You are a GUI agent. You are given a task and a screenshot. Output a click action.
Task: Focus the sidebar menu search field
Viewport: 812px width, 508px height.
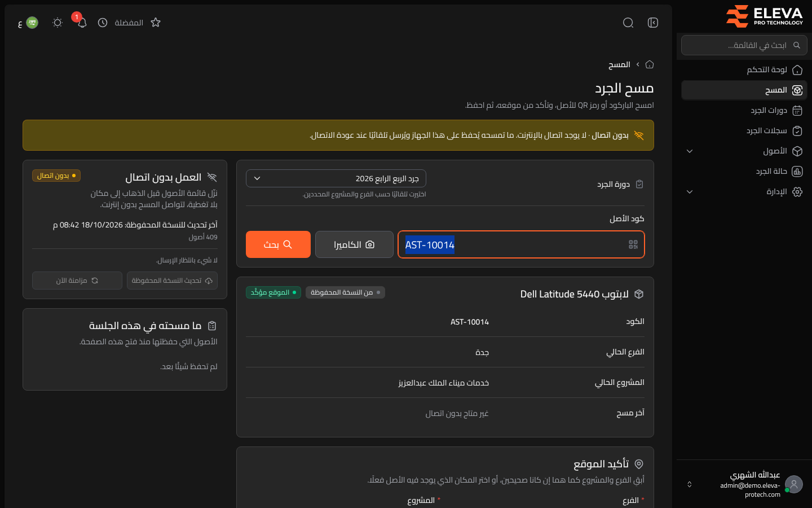[x=744, y=45]
